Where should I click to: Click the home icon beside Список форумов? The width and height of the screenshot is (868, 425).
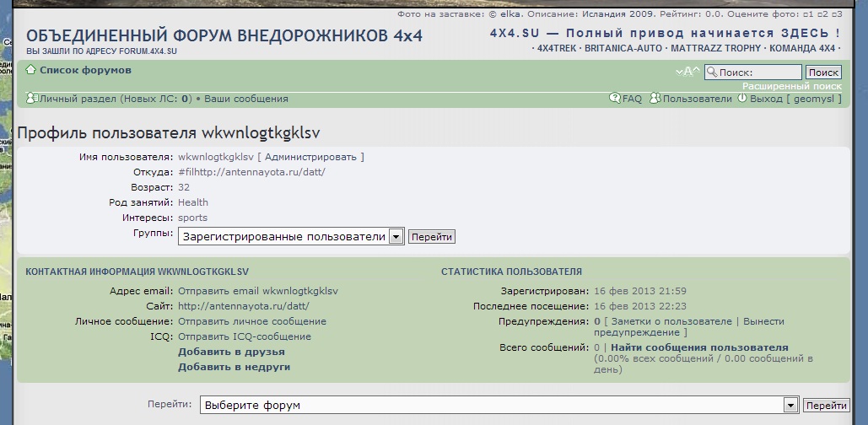[31, 70]
